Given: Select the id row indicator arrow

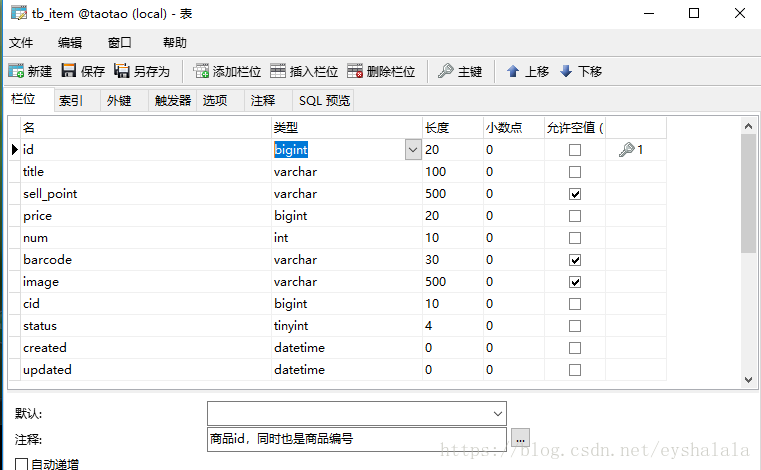Looking at the screenshot, I should pyautogui.click(x=15, y=150).
